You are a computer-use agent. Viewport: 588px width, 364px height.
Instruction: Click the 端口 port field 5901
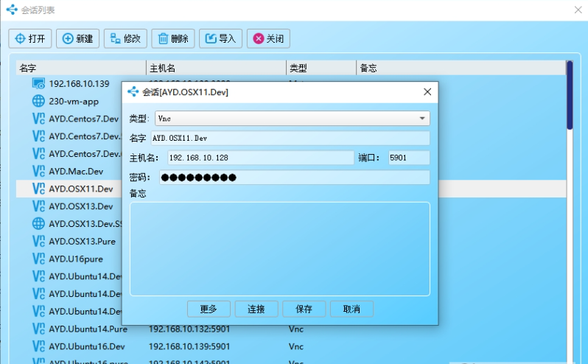pyautogui.click(x=409, y=158)
